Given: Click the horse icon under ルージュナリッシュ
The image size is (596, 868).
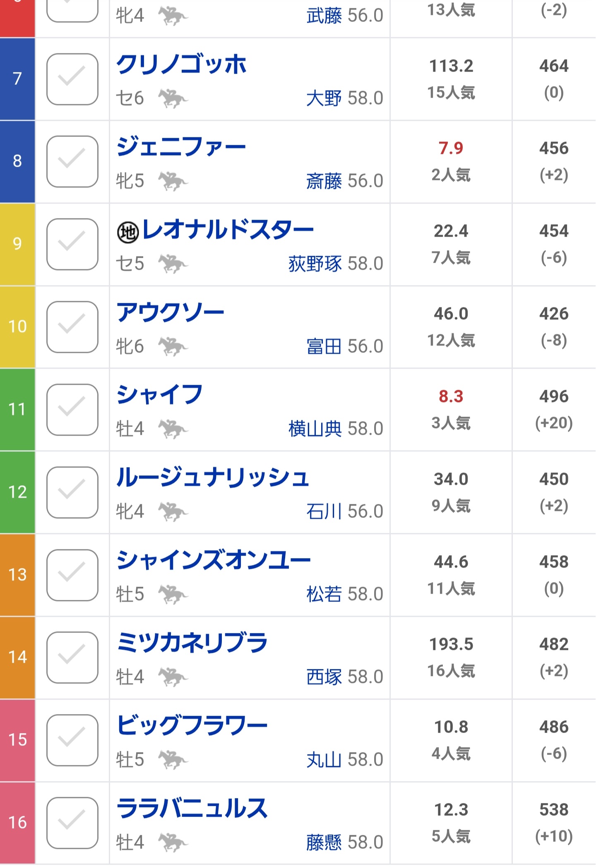Looking at the screenshot, I should click(173, 512).
